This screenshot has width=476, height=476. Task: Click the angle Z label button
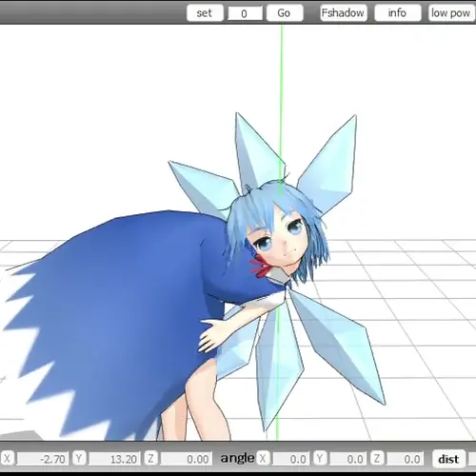pos(377,459)
